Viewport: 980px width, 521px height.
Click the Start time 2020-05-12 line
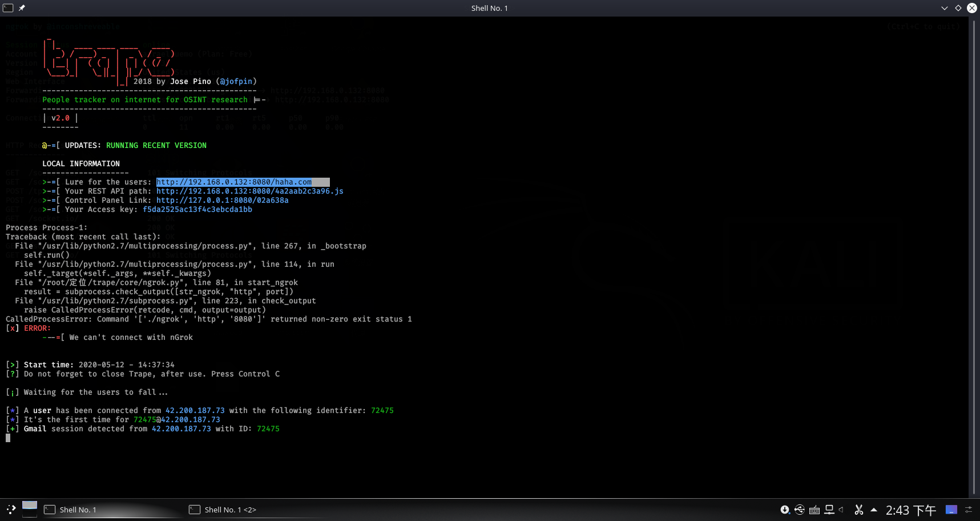tap(90, 365)
